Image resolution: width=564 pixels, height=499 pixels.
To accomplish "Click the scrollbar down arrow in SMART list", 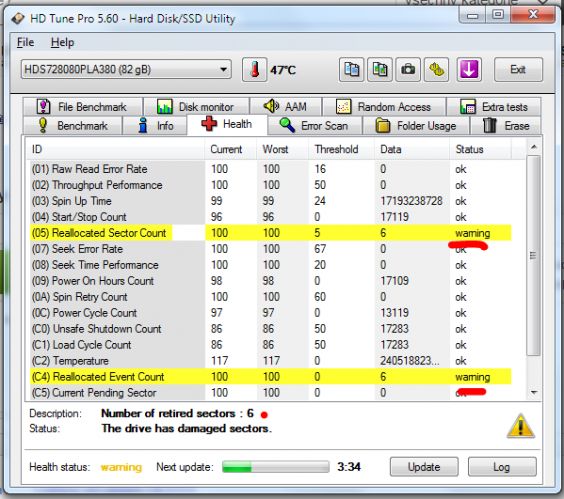I will pyautogui.click(x=534, y=393).
